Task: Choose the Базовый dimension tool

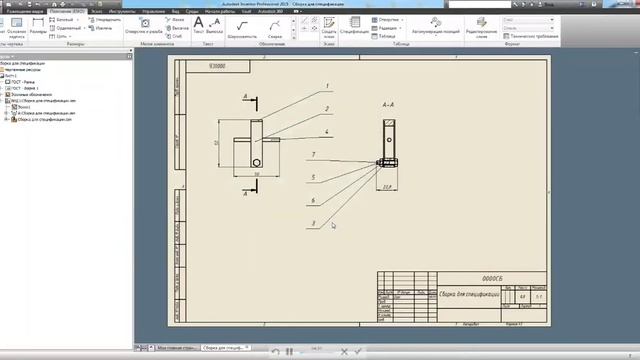Action: pyautogui.click(x=61, y=20)
